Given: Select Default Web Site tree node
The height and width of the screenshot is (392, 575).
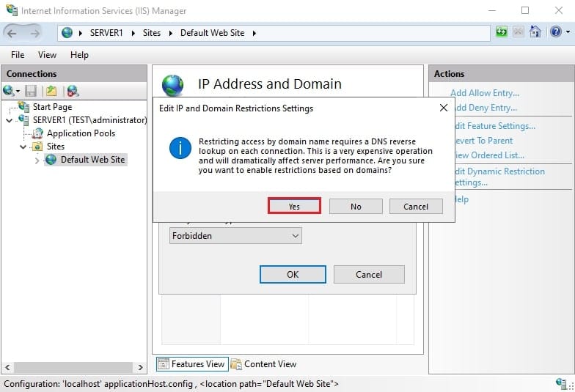Looking at the screenshot, I should tap(92, 160).
